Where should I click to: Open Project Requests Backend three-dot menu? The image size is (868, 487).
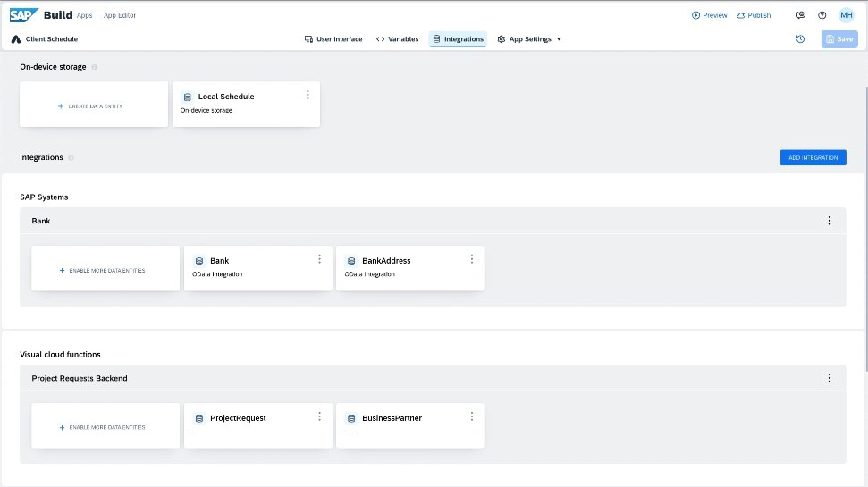click(830, 378)
